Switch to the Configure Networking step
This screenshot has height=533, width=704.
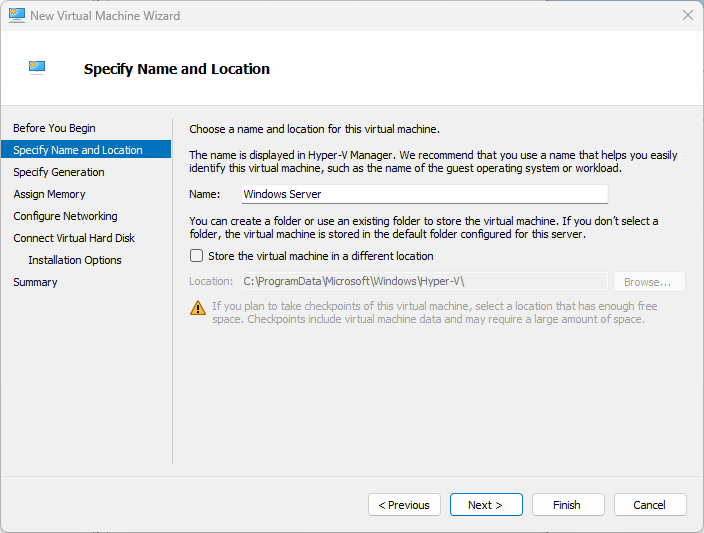65,216
